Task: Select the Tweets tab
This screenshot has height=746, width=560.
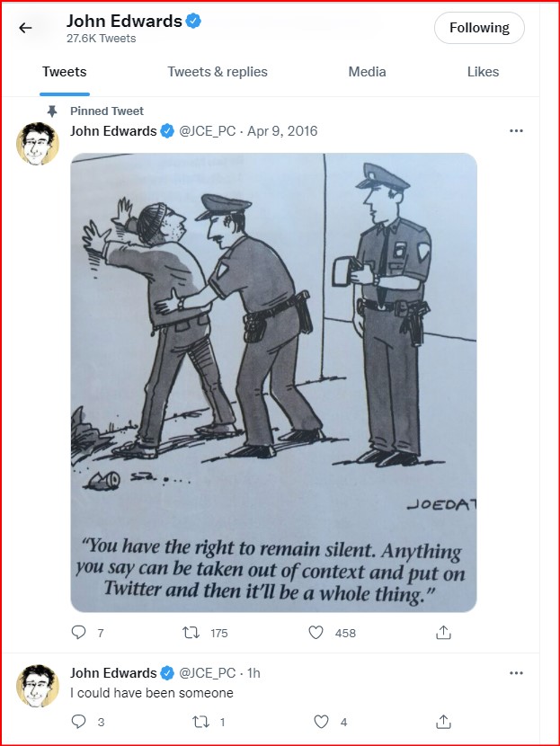Action: (64, 72)
